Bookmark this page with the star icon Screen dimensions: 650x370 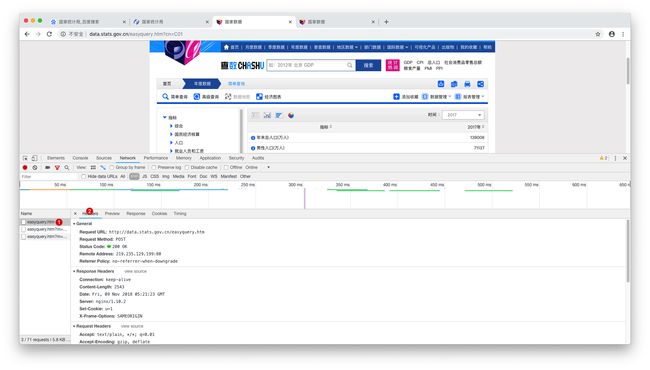598,34
